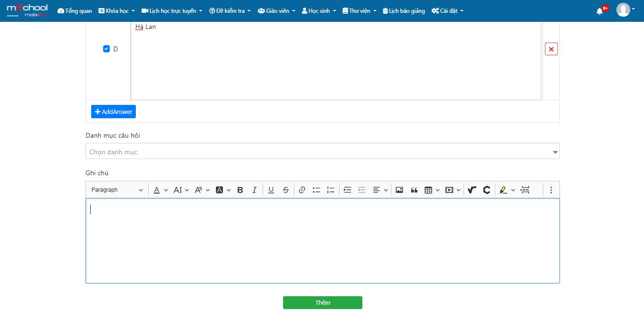The height and width of the screenshot is (310, 644).
Task: Go to Tổng quan overview
Action: tap(75, 11)
